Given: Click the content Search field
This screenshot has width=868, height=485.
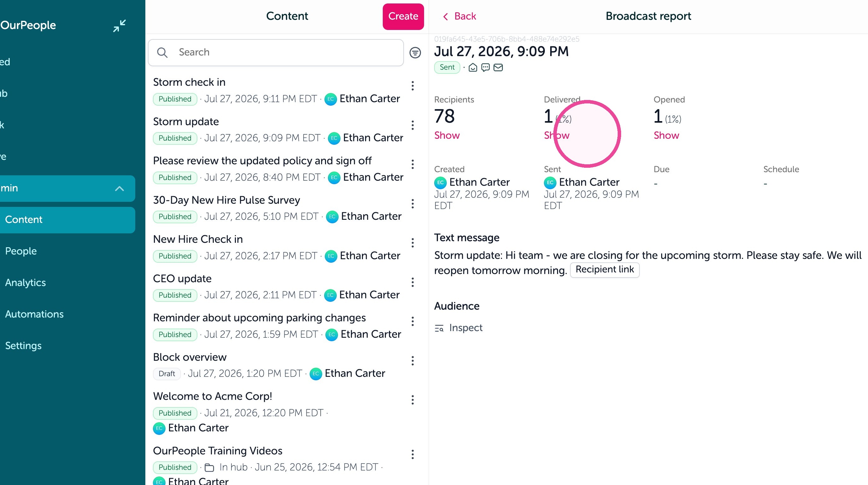Looking at the screenshot, I should [x=276, y=53].
